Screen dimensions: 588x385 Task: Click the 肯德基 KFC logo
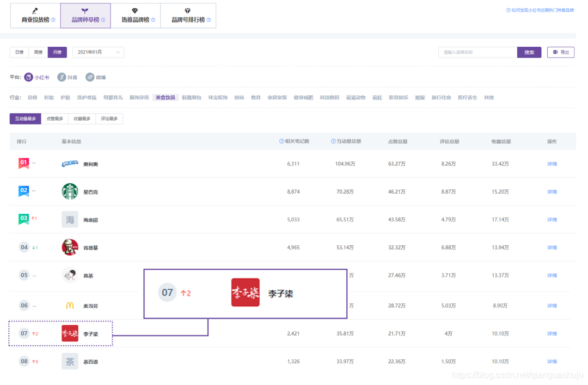tap(70, 247)
